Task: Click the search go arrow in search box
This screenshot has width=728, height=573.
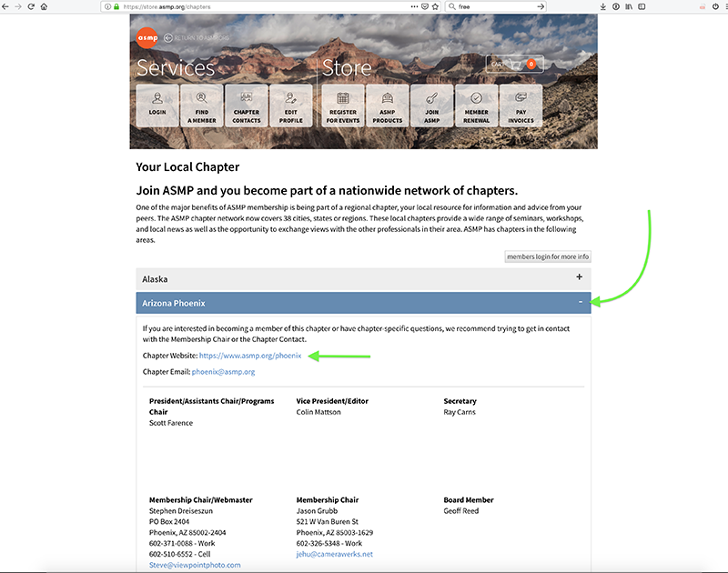Action: (x=541, y=6)
